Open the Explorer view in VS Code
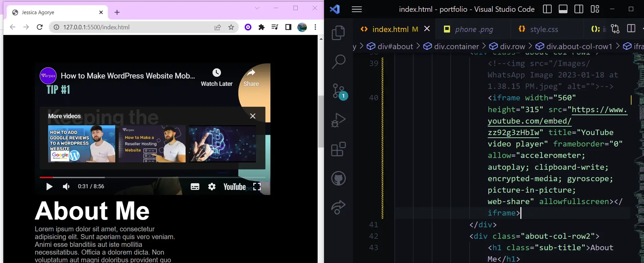The image size is (644, 263). click(338, 33)
